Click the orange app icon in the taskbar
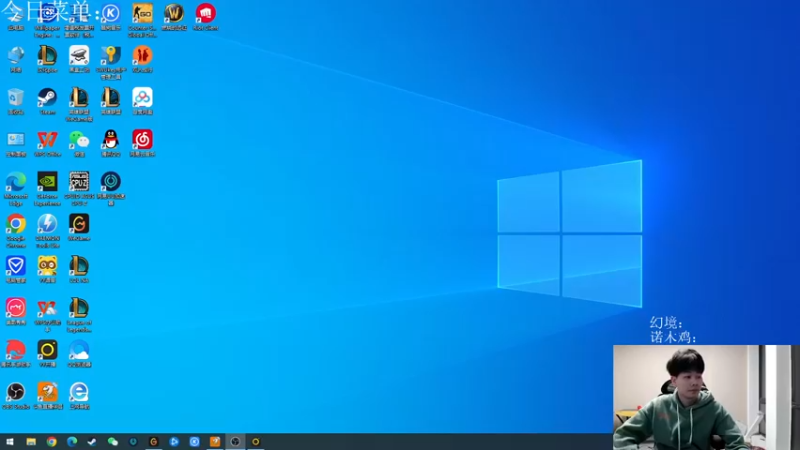 [x=215, y=442]
